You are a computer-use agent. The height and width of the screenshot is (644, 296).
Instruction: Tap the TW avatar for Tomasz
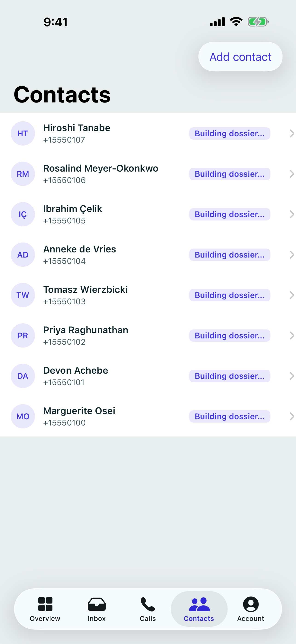[x=23, y=295]
